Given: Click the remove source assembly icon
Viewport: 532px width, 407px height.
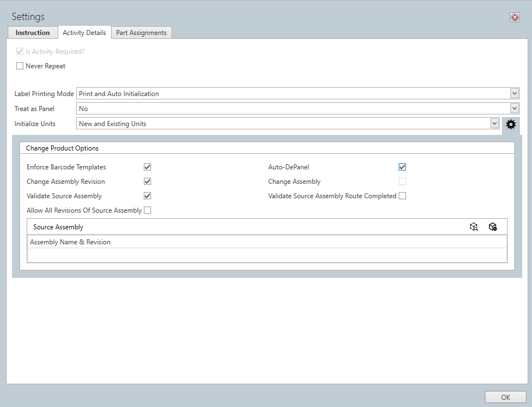Looking at the screenshot, I should click(x=493, y=227).
